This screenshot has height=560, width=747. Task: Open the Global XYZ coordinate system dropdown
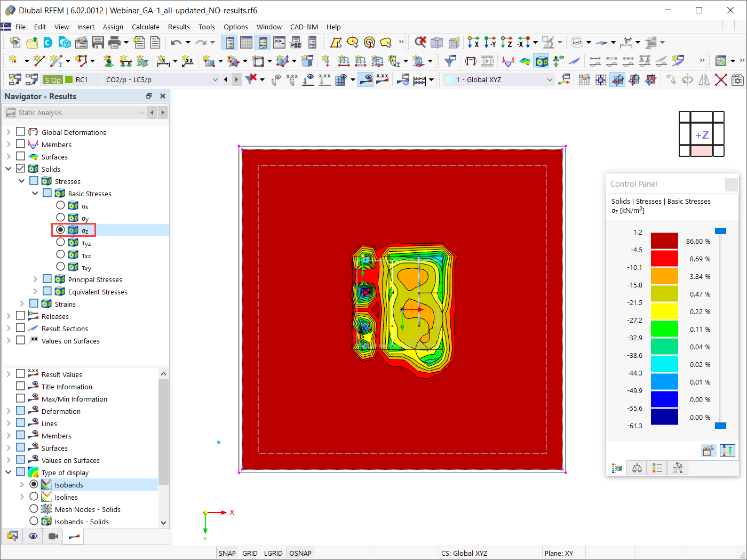550,79
